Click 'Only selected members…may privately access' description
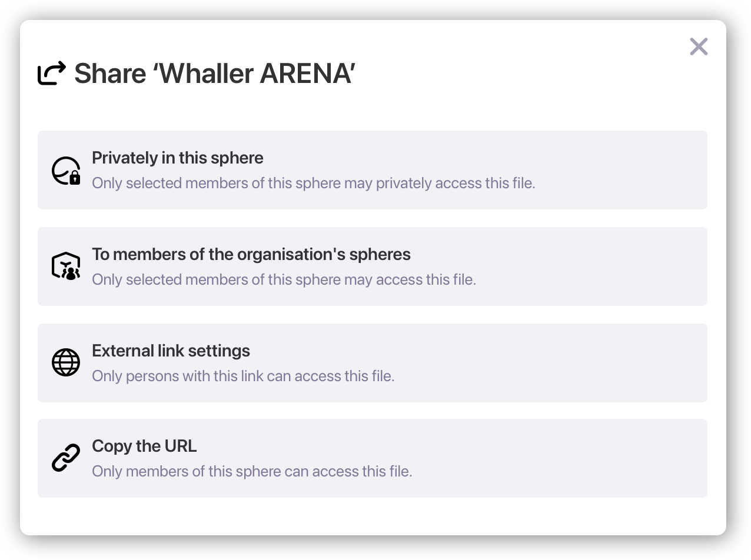Viewport: 751px width, 560px height. tap(313, 183)
